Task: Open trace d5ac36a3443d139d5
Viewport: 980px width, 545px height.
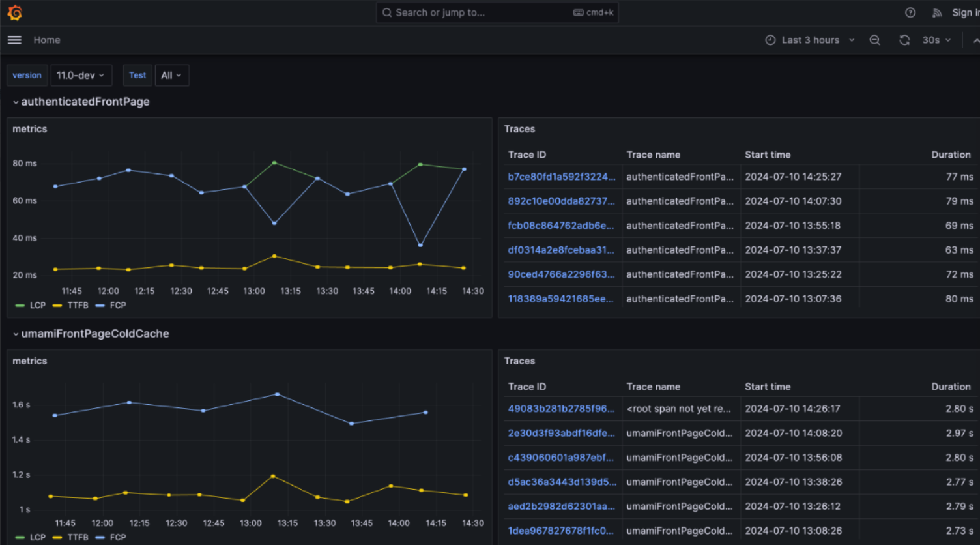Action: point(562,482)
